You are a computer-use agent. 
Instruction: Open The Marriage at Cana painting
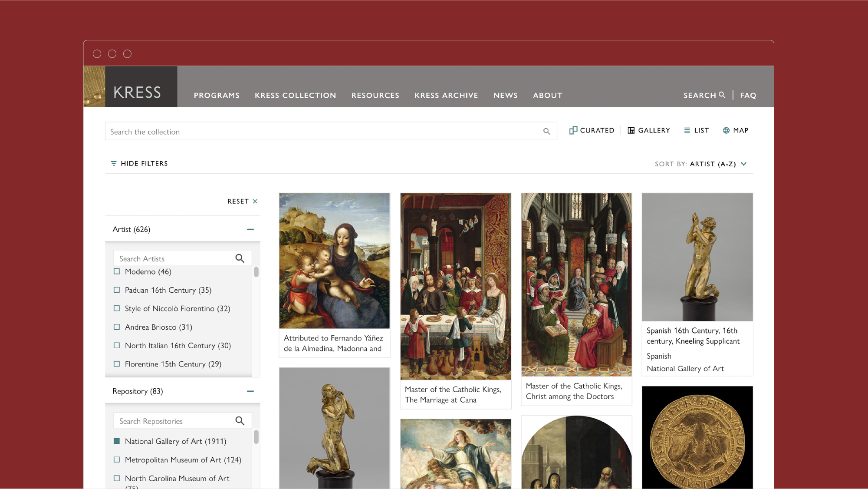455,286
